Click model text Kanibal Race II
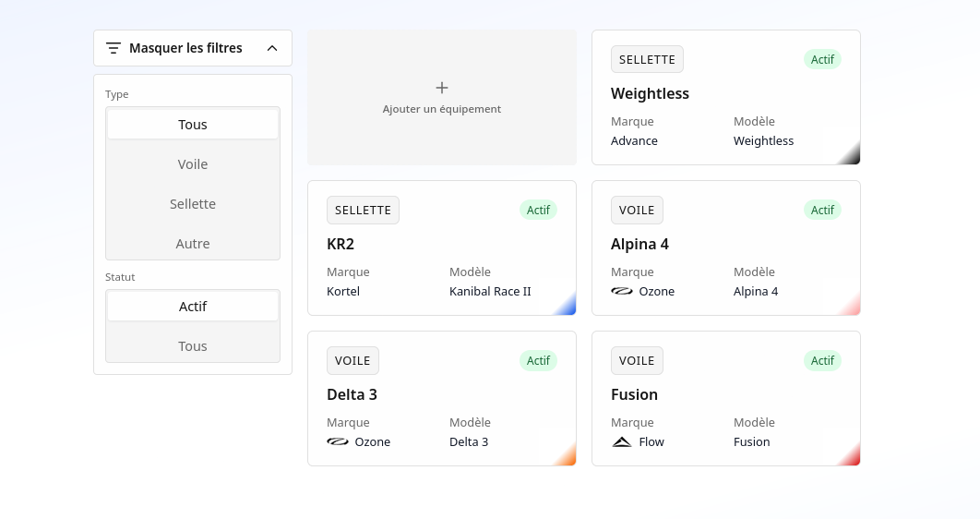Viewport: 980px width, 519px height. [490, 292]
